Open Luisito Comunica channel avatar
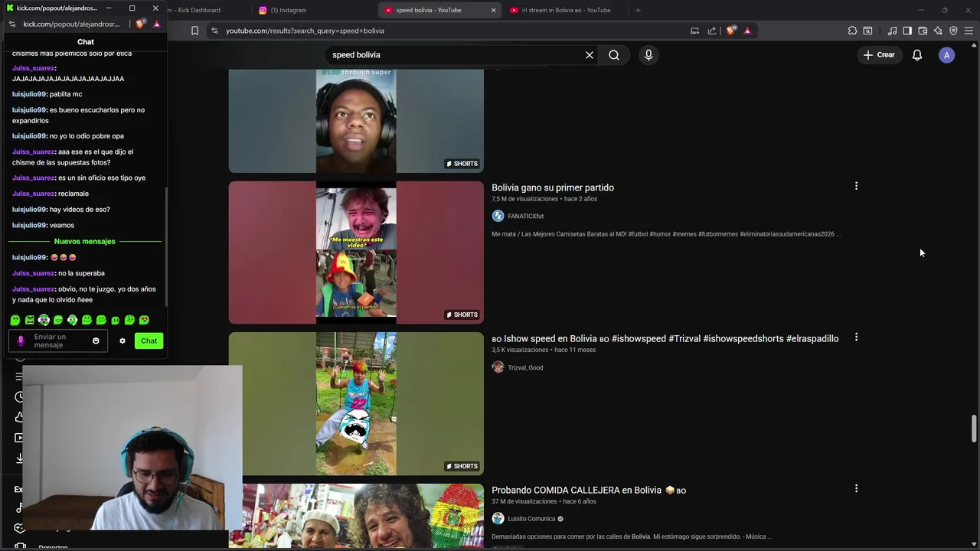The height and width of the screenshot is (551, 980). (x=498, y=519)
